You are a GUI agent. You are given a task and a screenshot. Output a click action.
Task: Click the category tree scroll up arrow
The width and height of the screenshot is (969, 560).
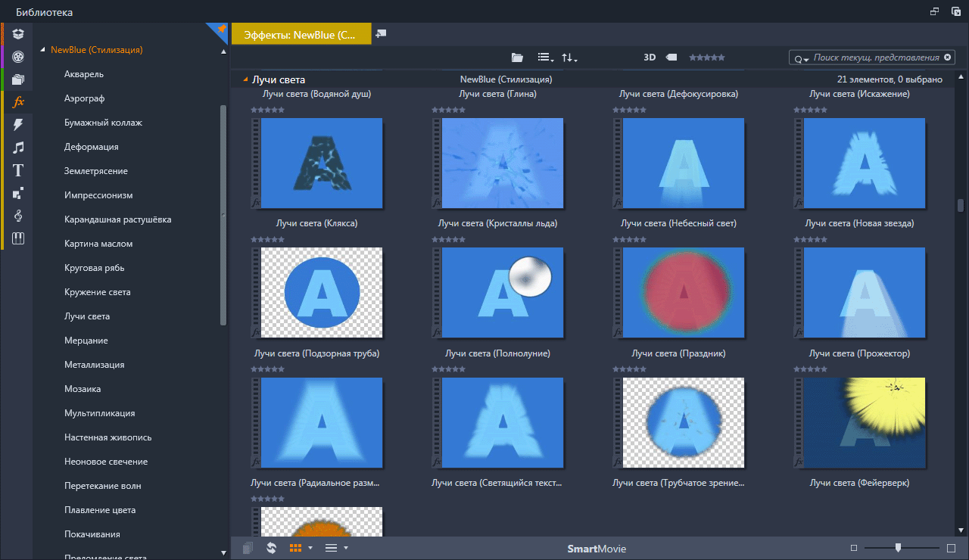tap(223, 51)
